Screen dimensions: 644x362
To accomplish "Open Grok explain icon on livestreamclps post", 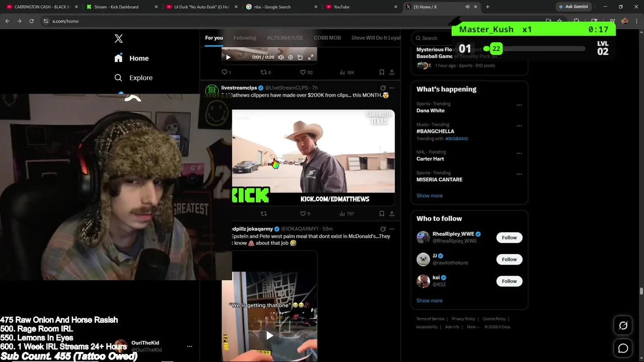I will point(383,88).
